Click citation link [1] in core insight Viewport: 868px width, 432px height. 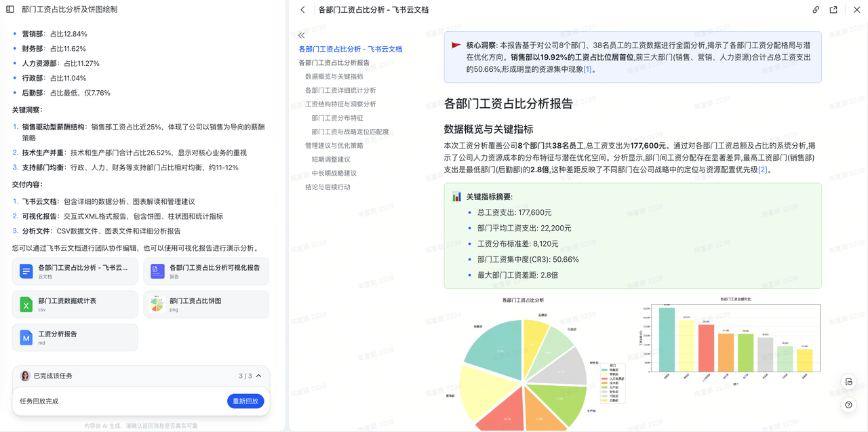pos(587,69)
